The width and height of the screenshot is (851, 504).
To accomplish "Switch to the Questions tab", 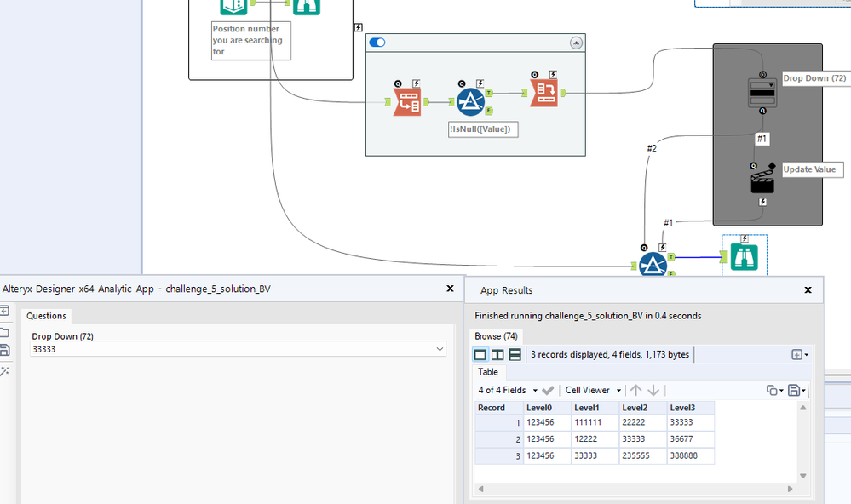I will (46, 316).
